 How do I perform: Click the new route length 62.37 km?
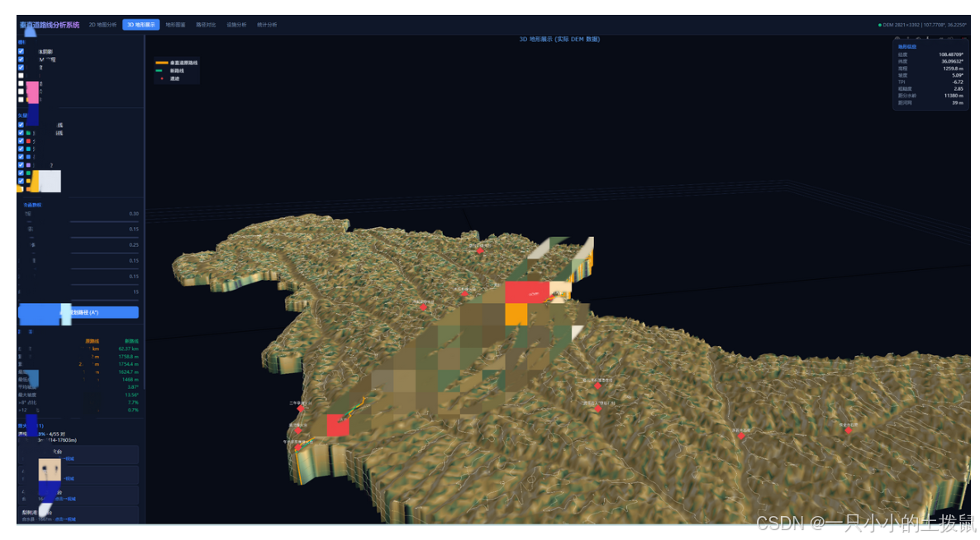(x=128, y=349)
